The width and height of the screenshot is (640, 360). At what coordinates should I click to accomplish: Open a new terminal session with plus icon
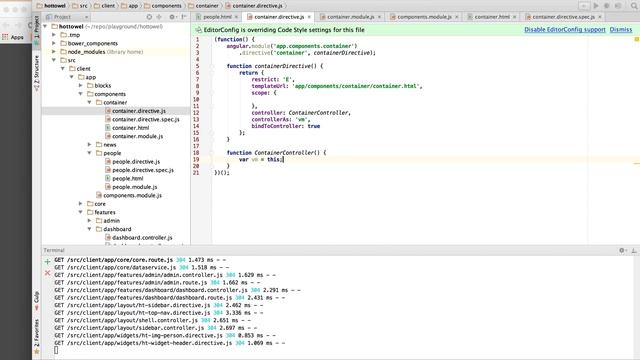pos(47,261)
